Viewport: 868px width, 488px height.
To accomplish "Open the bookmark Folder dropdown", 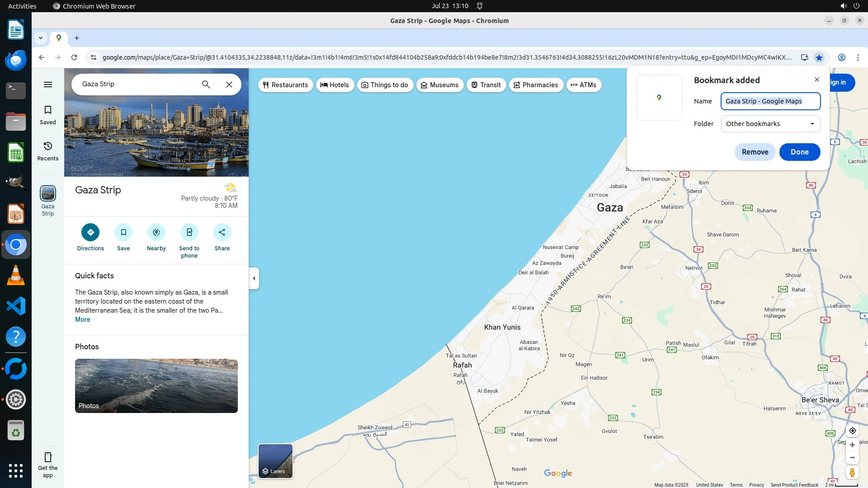I will (x=770, y=124).
